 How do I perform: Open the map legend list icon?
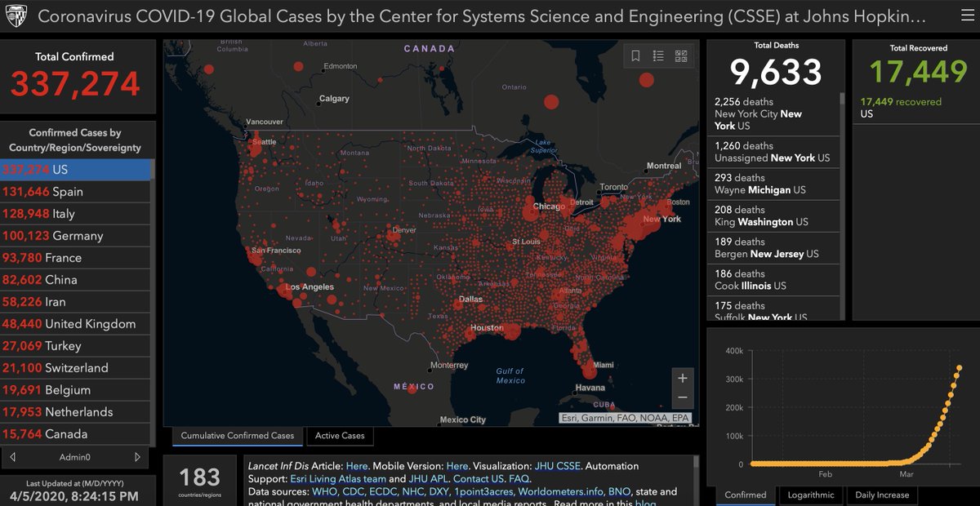[x=658, y=56]
